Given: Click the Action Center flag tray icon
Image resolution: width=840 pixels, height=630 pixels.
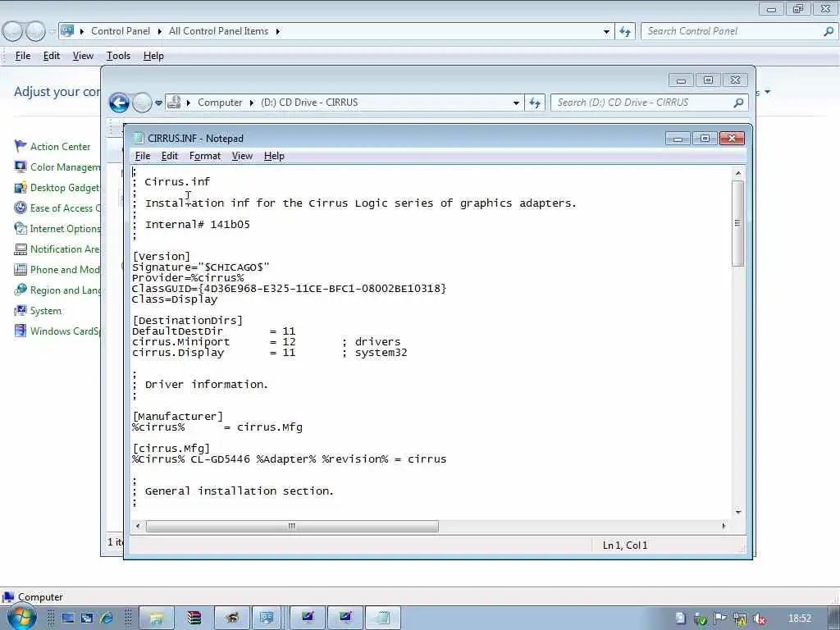Looking at the screenshot, I should (720, 619).
